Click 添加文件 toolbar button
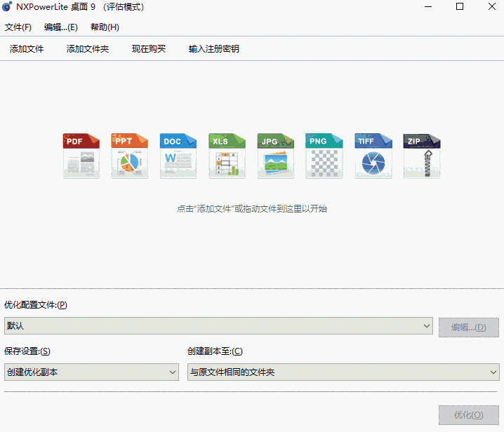The width and height of the screenshot is (504, 432). (27, 49)
